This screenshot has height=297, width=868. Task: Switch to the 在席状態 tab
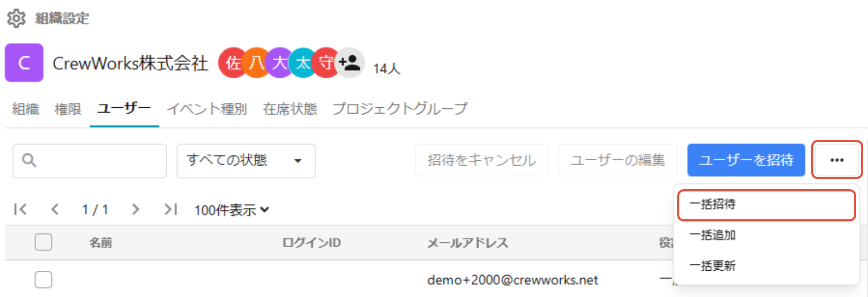[290, 109]
